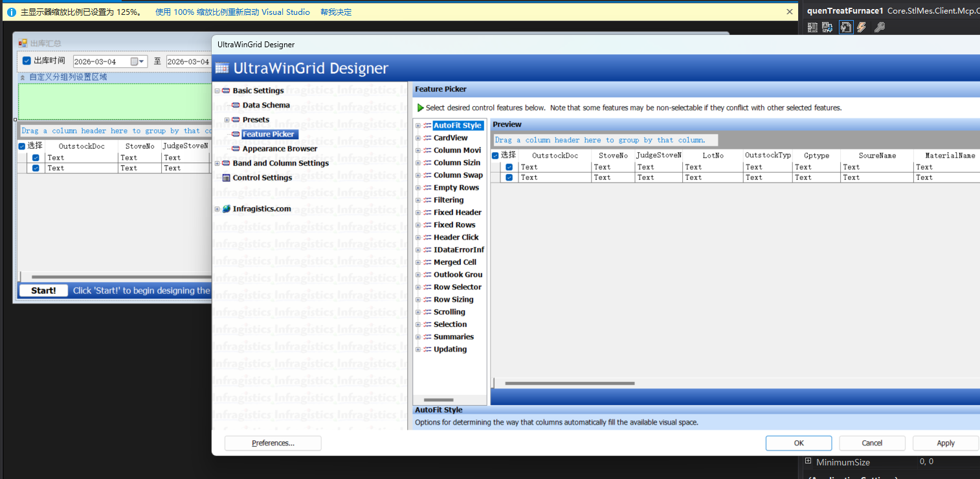
Task: Expand the Filtering feature node
Action: [x=418, y=200]
